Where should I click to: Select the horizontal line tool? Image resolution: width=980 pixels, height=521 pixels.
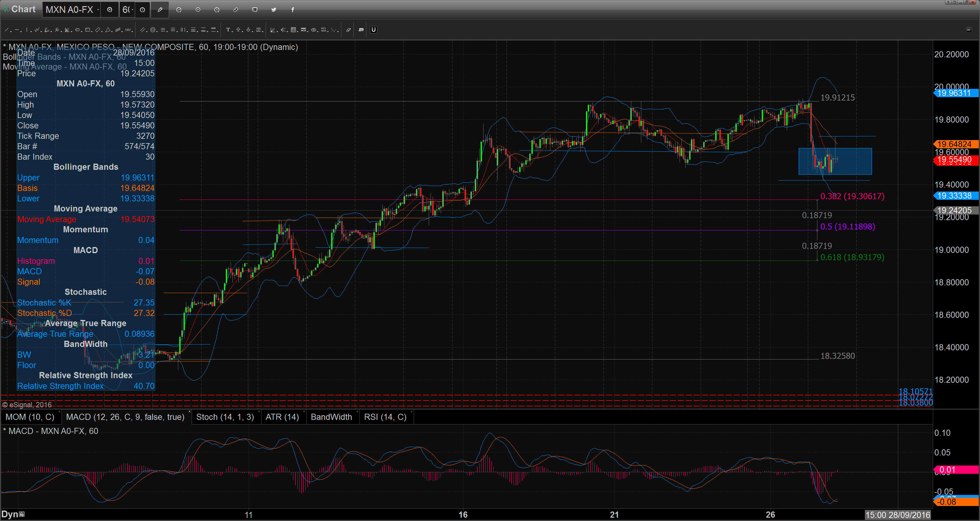pyautogui.click(x=17, y=30)
